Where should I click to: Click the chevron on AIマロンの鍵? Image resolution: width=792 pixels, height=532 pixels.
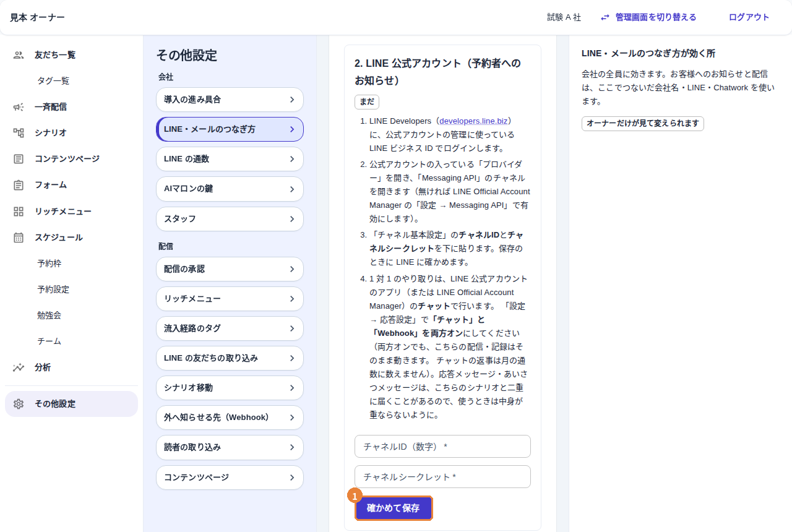[x=292, y=189]
